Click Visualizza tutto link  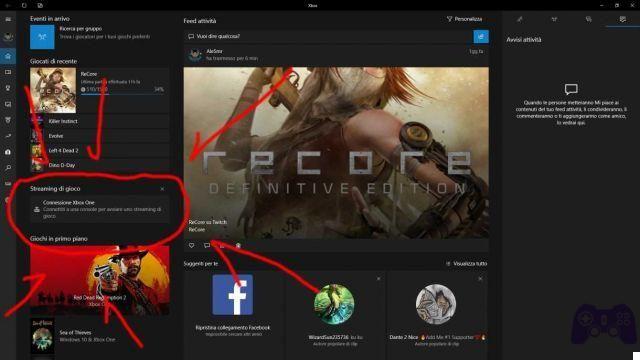tap(467, 264)
